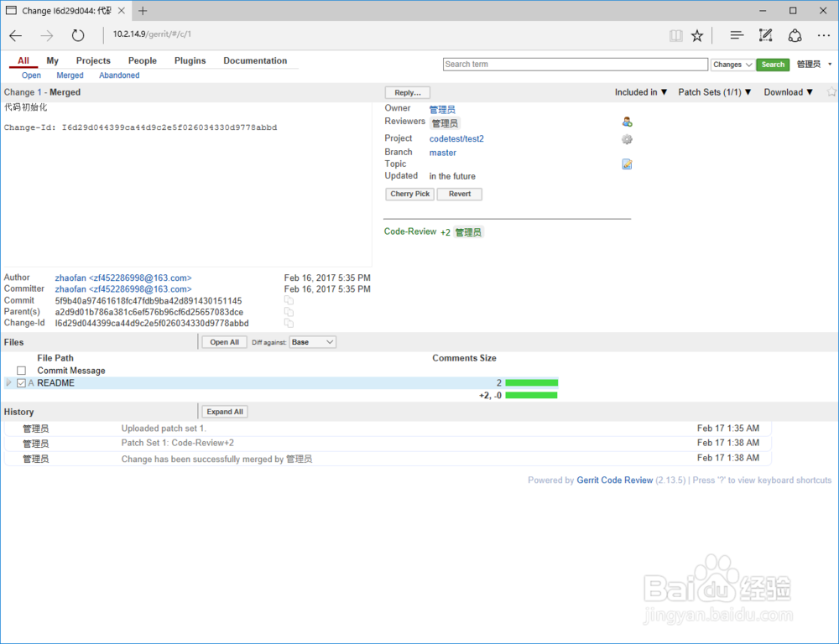This screenshot has width=839, height=644.
Task: Open the Documentation menu
Action: [255, 60]
